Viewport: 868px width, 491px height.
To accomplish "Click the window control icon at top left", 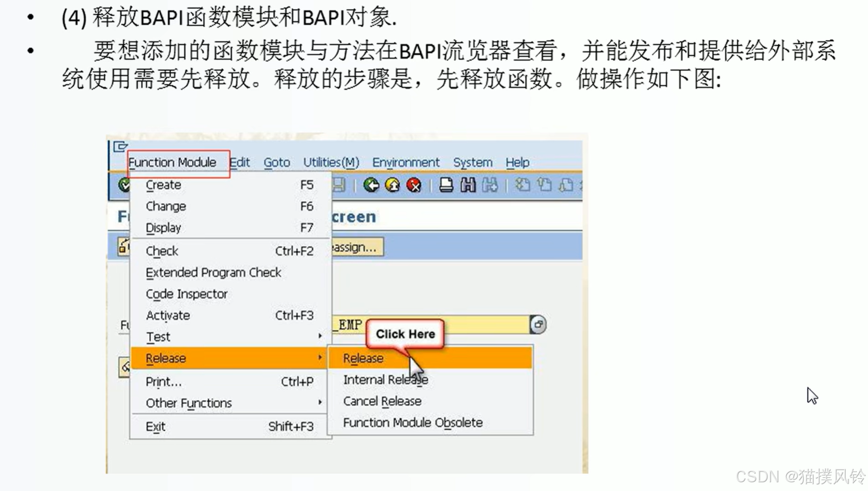I will click(118, 146).
